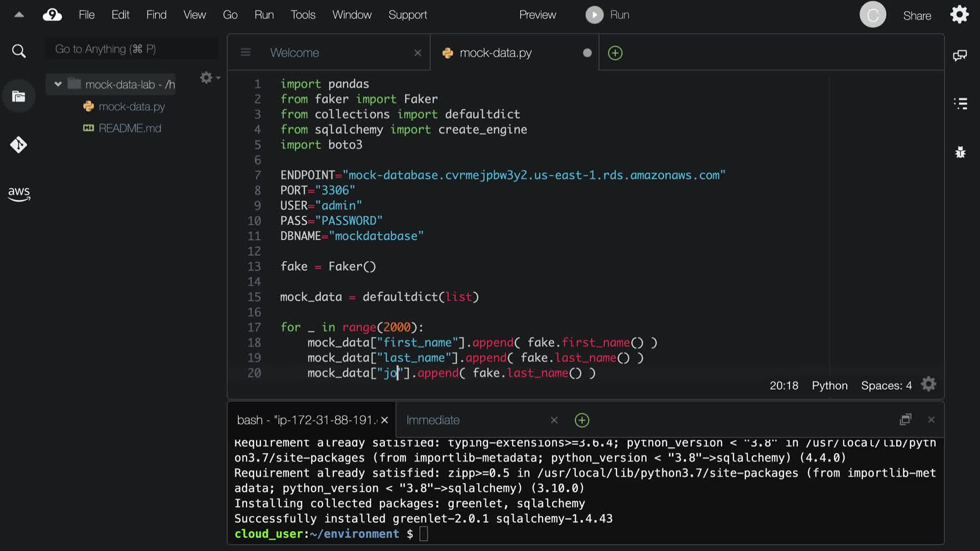This screenshot has height=551, width=980.
Task: Open the Tools menu
Action: click(x=303, y=15)
